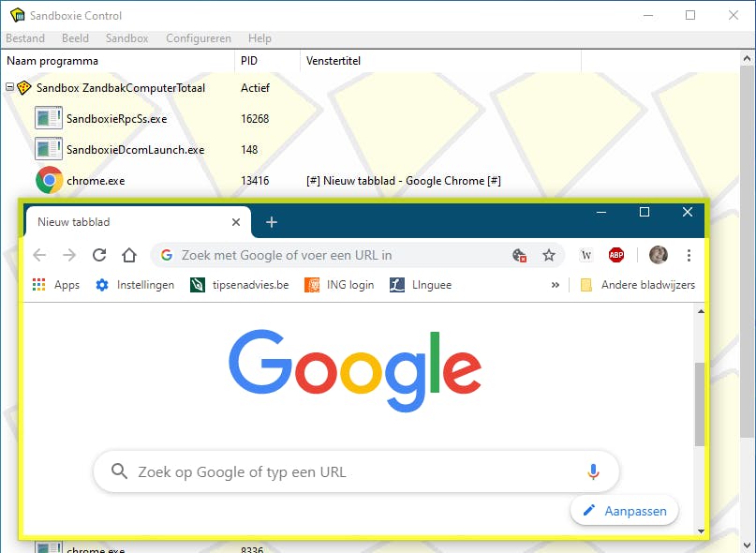Image resolution: width=756 pixels, height=553 pixels.
Task: Close the Nieuw tabblad tab
Action: coord(236,222)
